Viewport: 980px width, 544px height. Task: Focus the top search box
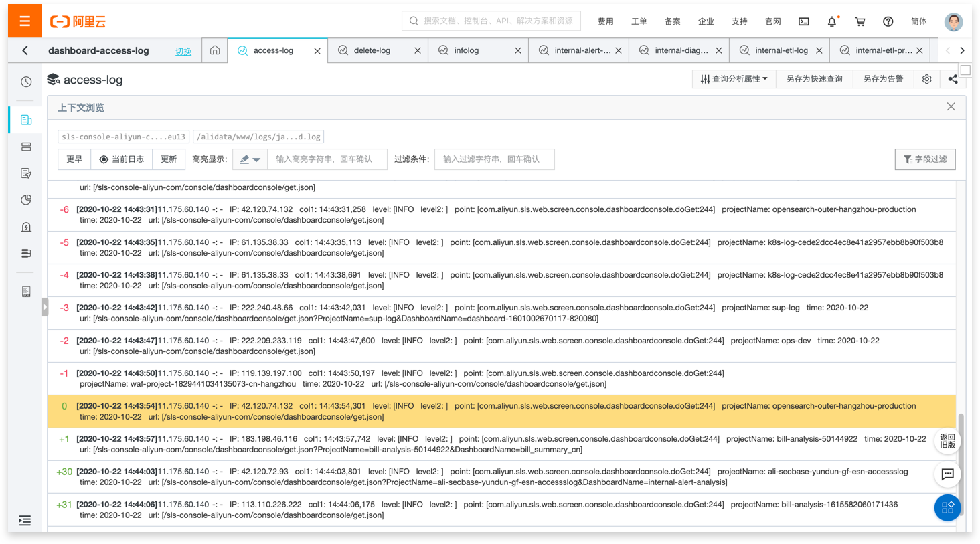click(x=491, y=21)
